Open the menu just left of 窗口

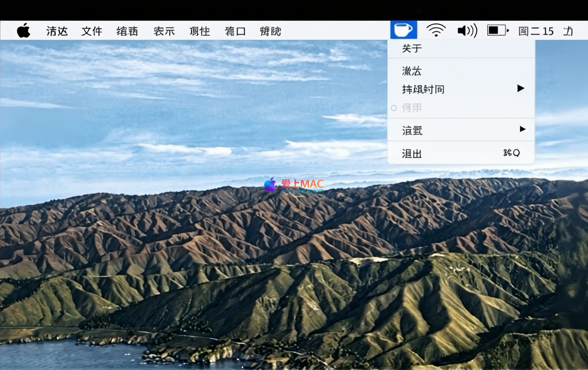[199, 31]
